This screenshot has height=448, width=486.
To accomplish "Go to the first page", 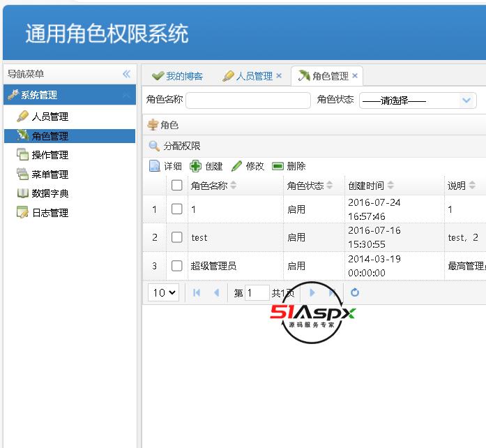I will [197, 292].
